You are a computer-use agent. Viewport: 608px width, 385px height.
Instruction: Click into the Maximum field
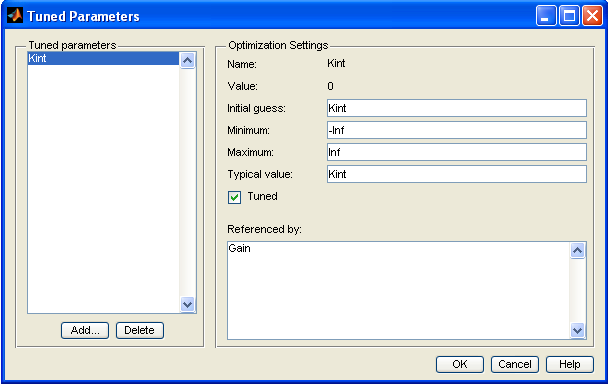(x=457, y=152)
